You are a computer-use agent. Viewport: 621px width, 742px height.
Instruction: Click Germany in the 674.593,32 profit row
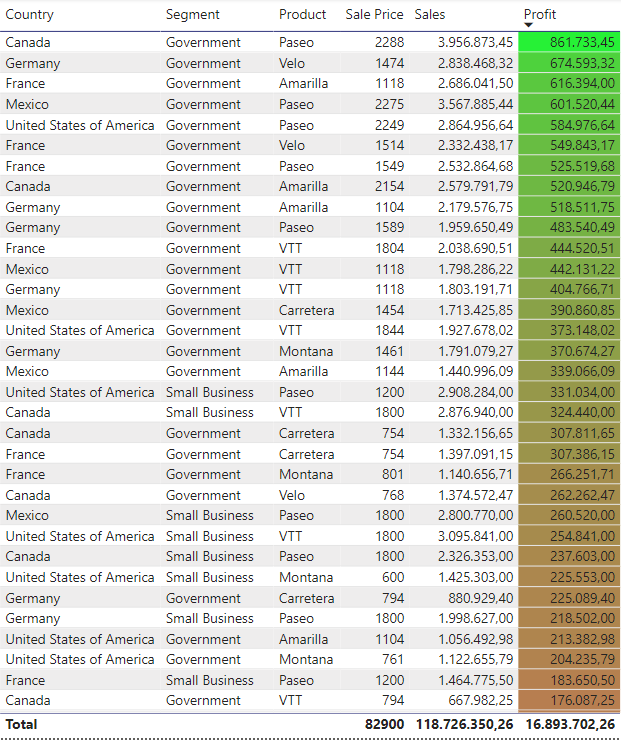click(33, 63)
